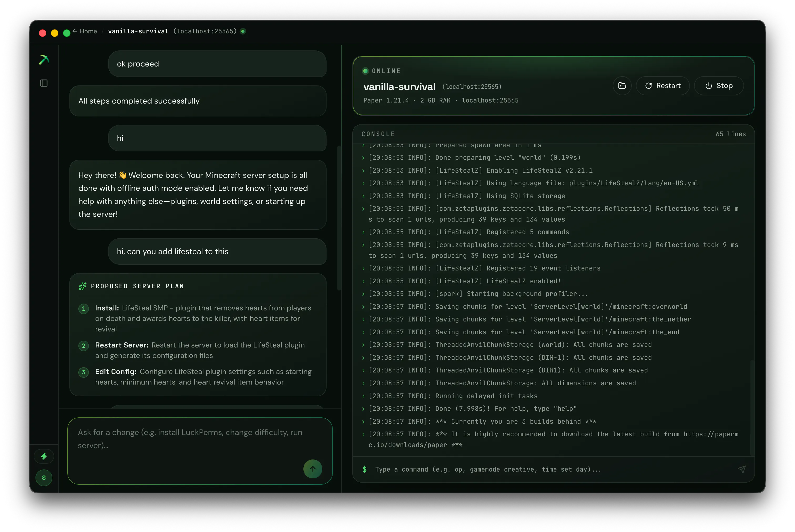This screenshot has height=532, width=795.
Task: Focus the Ask for a change chat input
Action: point(200,451)
